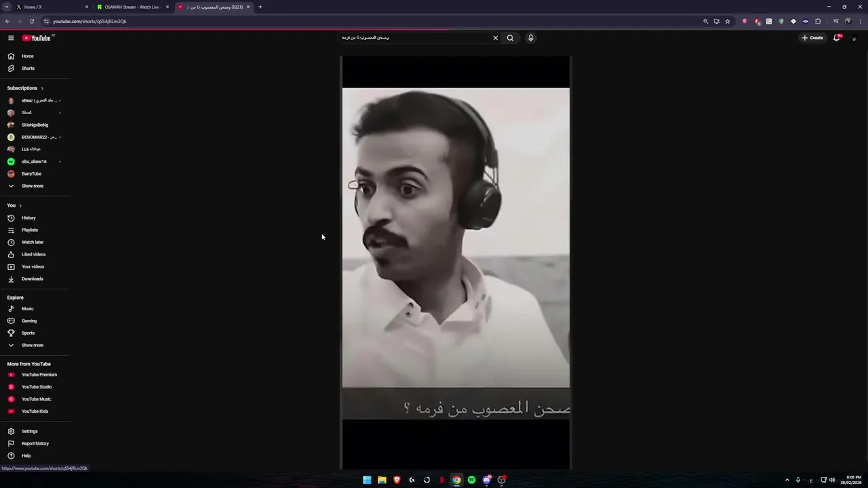
Task: Explore Music category
Action: pyautogui.click(x=35, y=308)
